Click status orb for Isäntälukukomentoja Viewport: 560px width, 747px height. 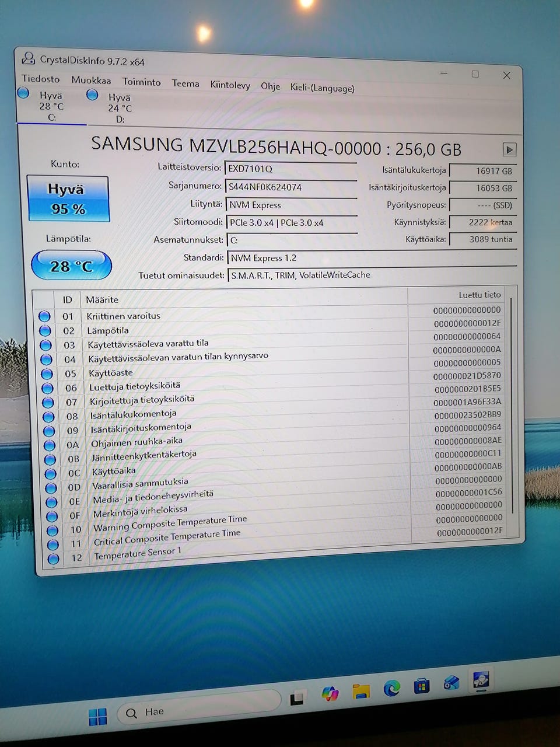point(48,416)
